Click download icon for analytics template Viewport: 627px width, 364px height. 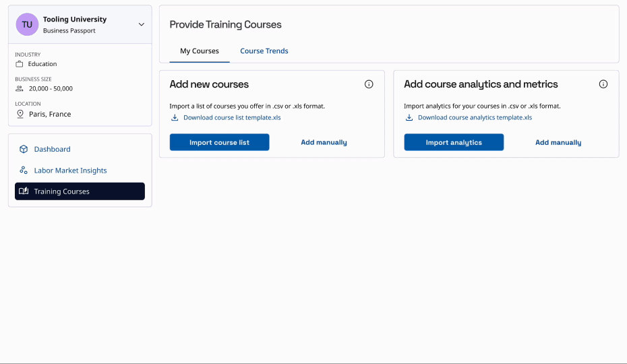409,117
